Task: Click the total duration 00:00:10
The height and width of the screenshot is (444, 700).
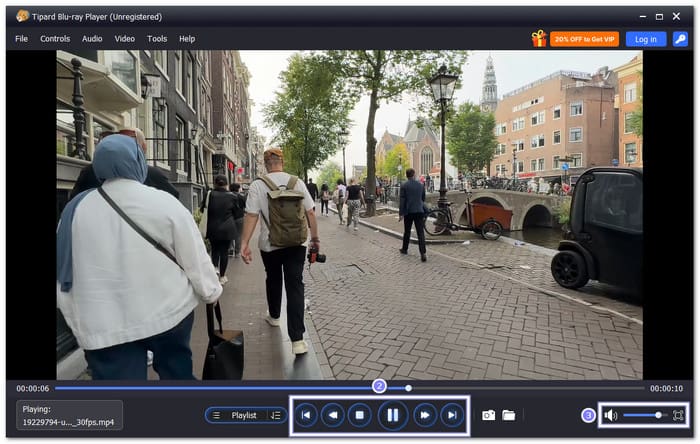Action: tap(666, 389)
